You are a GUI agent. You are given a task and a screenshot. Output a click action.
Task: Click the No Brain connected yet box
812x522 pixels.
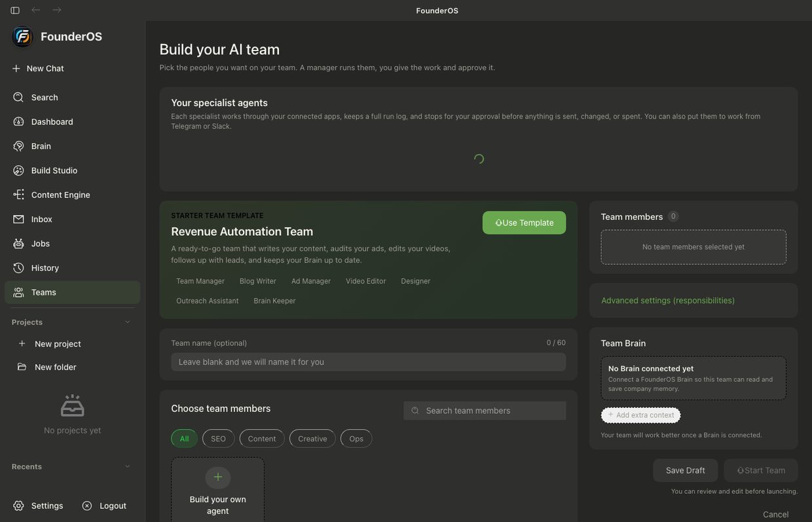click(693, 378)
